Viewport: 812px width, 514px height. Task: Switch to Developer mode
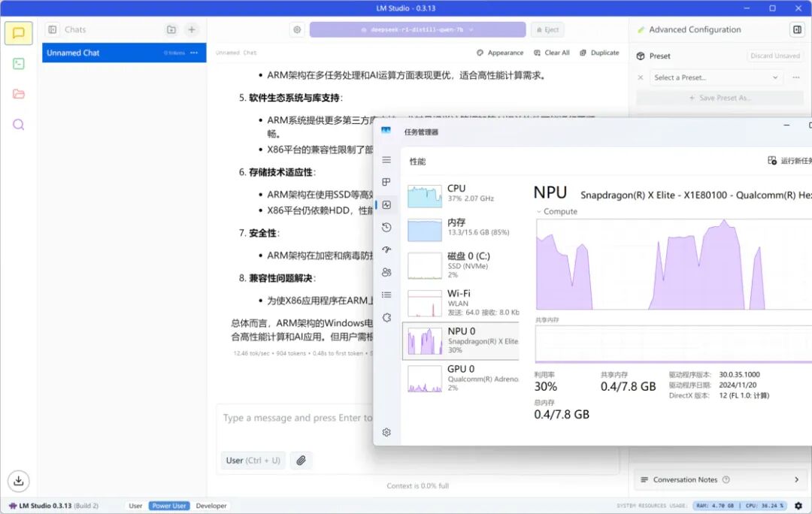tap(211, 506)
